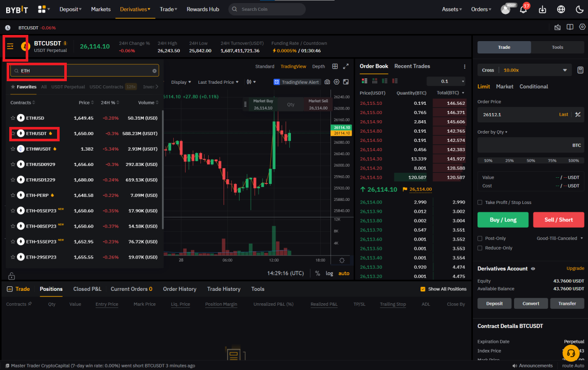Set quantity slider to 25%
Screen dimensions: 588x370
[509, 160]
